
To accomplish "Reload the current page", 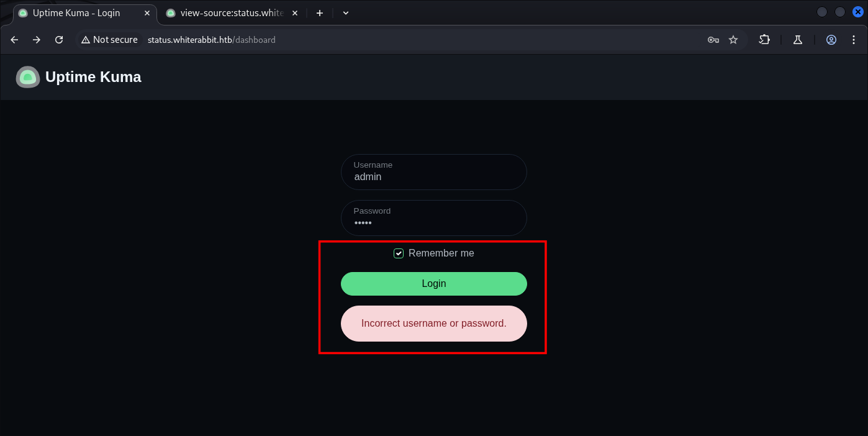I will point(59,40).
